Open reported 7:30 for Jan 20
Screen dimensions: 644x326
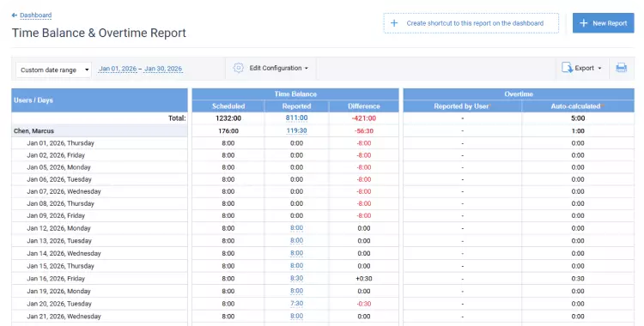coord(296,304)
